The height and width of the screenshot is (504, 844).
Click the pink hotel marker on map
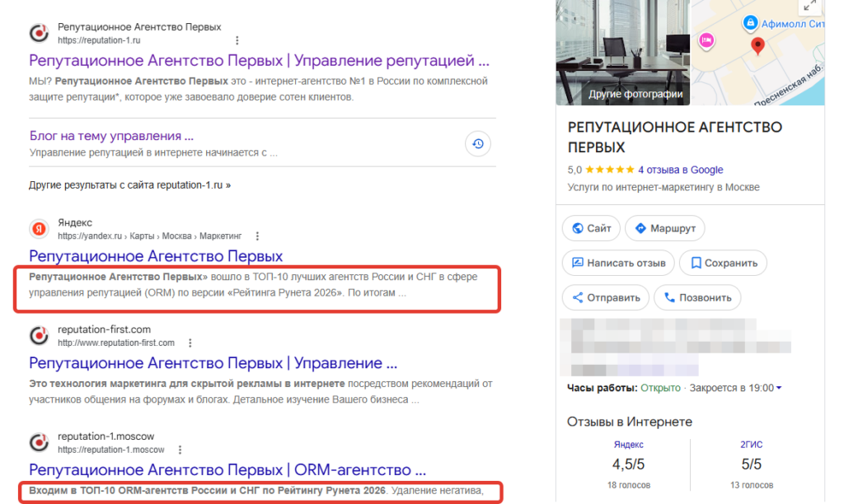pyautogui.click(x=706, y=40)
